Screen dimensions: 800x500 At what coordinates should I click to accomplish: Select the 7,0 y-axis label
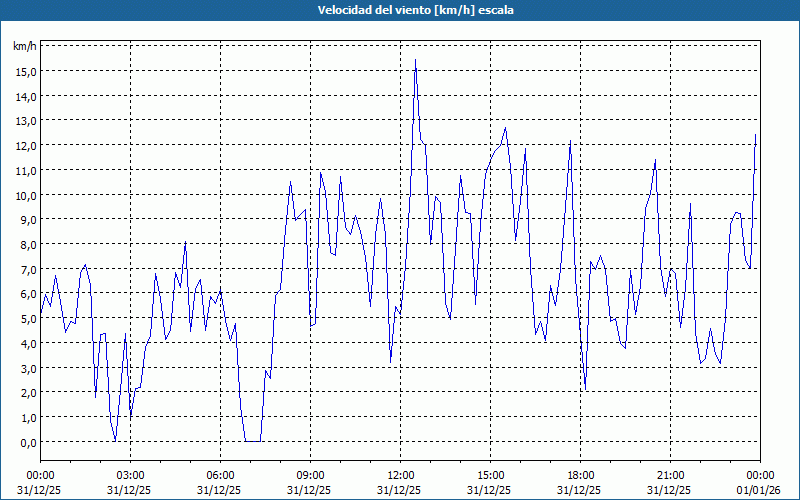click(x=28, y=269)
